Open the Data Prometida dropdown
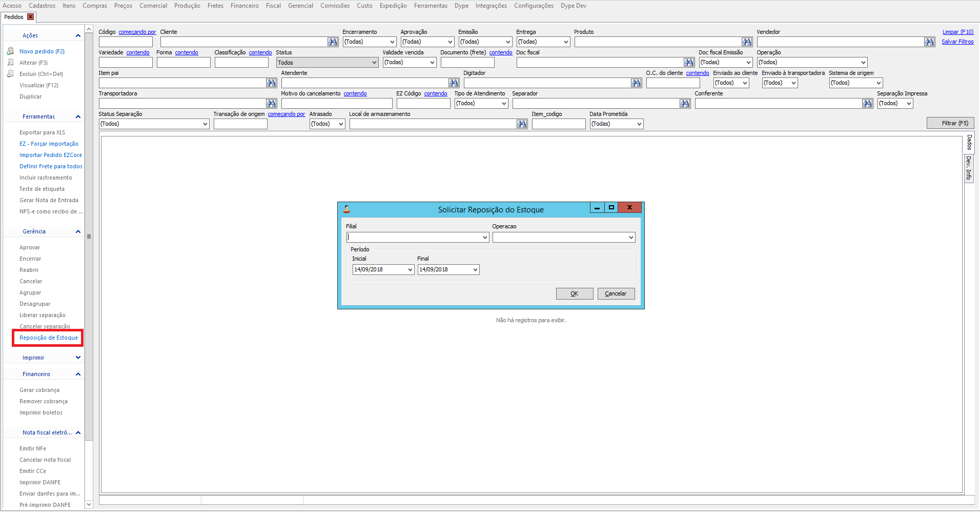The width and height of the screenshot is (980, 512). [x=639, y=124]
